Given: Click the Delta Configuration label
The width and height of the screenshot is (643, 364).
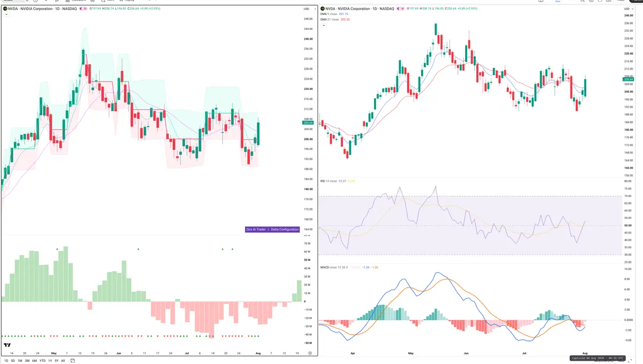Looking at the screenshot, I should pyautogui.click(x=285, y=229).
